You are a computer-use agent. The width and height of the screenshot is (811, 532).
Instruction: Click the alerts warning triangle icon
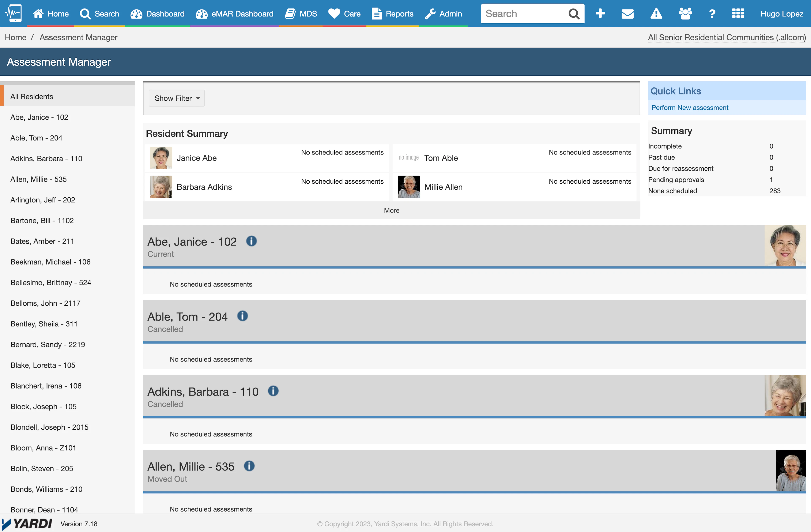656,14
